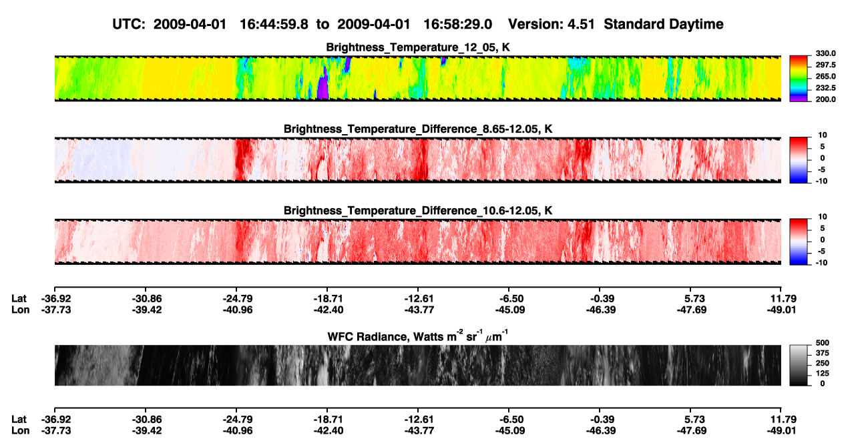
Task: Select the 10.6-12.05 difference image strip
Action: (x=418, y=242)
